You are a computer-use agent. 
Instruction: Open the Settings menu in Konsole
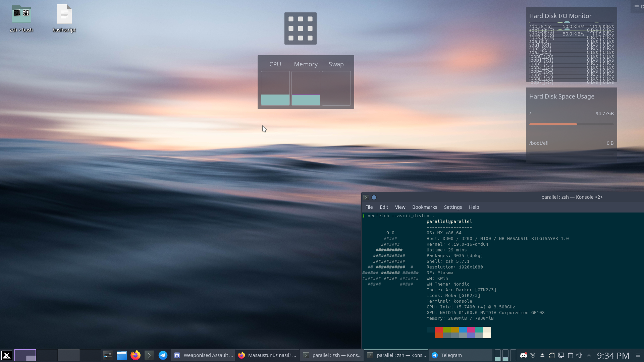(x=453, y=207)
